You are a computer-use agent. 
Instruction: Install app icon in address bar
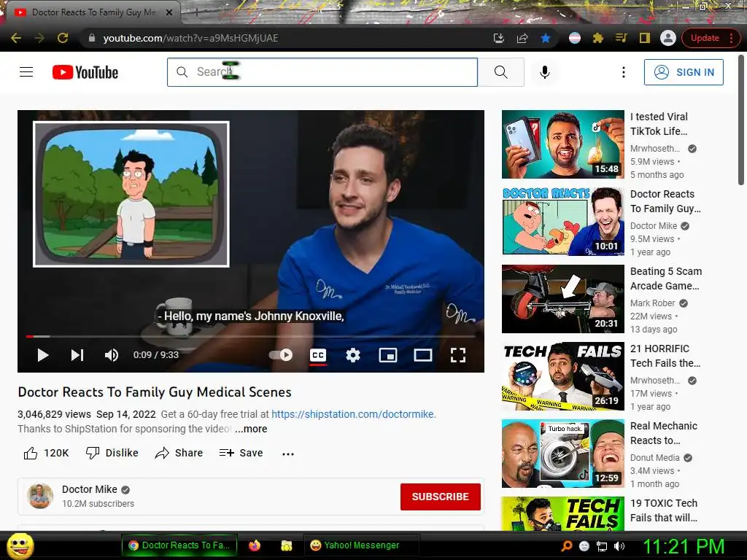tap(499, 38)
